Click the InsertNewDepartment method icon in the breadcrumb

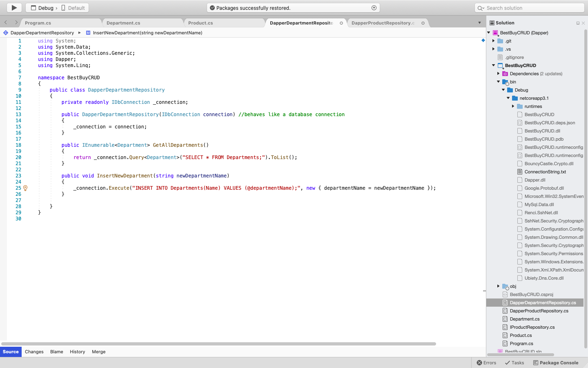88,32
